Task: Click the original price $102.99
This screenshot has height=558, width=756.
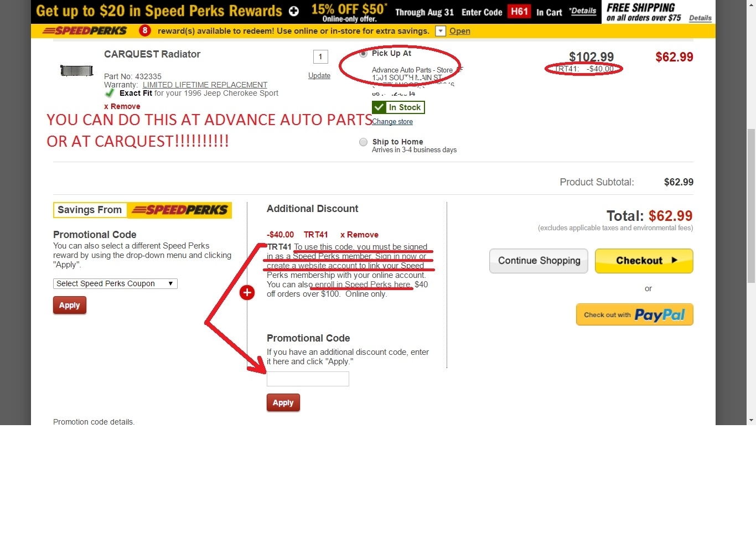Action: [592, 57]
